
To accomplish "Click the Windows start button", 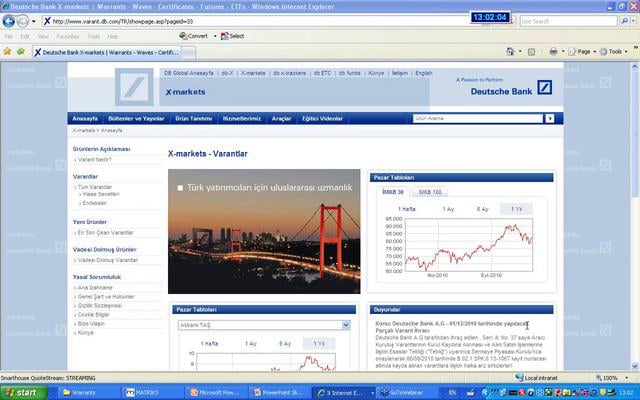I will (x=24, y=393).
